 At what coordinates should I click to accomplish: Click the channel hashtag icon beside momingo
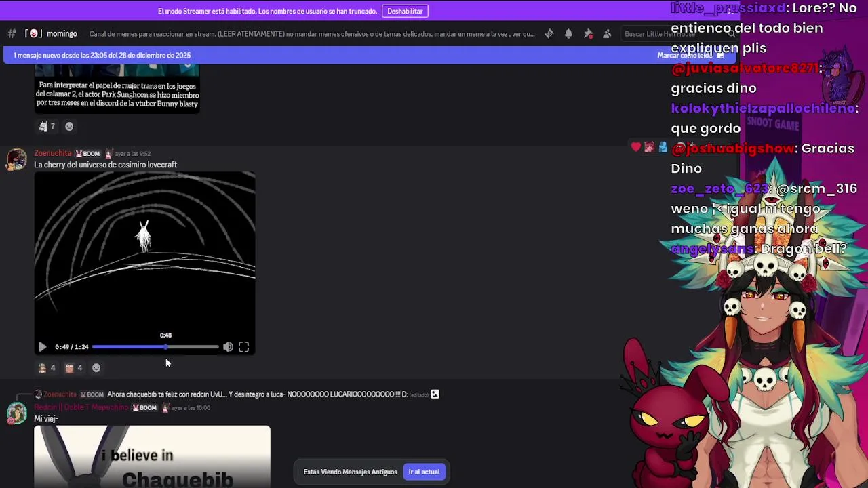coord(12,34)
